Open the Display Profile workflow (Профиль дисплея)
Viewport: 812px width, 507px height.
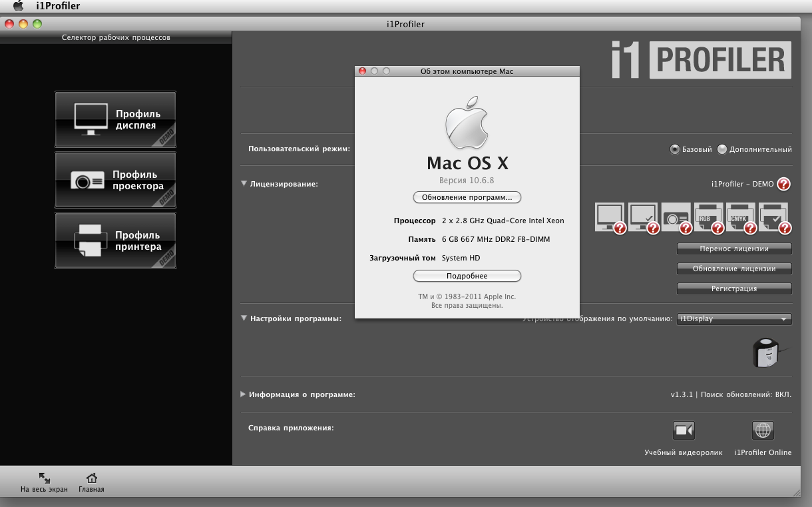(116, 119)
